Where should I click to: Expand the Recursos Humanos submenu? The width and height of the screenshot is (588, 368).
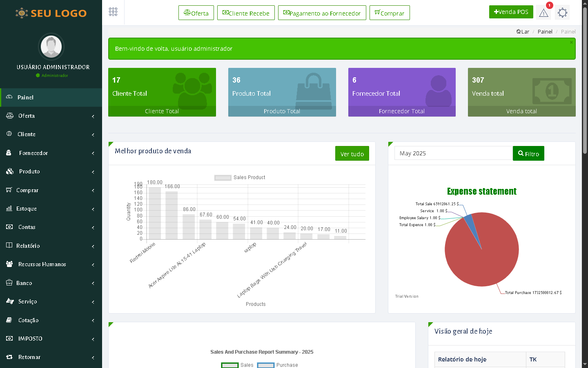click(51, 264)
